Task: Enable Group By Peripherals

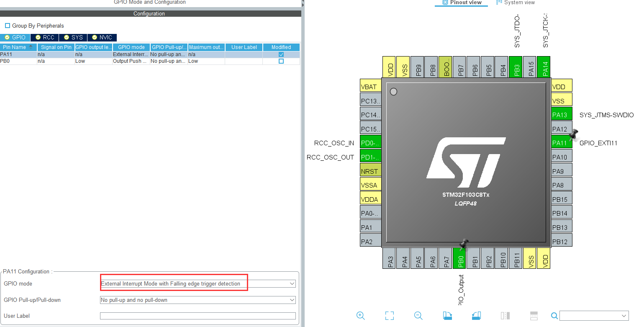Action: (x=7, y=26)
